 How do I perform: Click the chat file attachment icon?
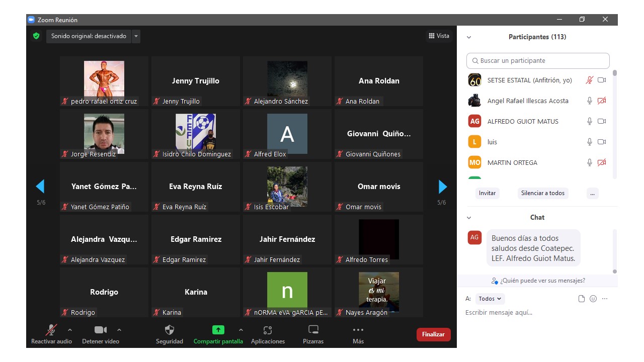582,299
